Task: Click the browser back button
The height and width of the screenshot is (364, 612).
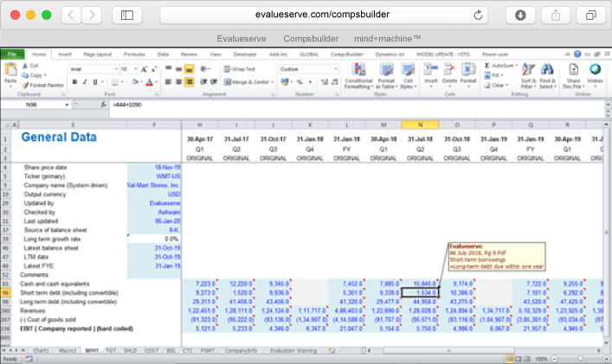Action: click(x=71, y=16)
